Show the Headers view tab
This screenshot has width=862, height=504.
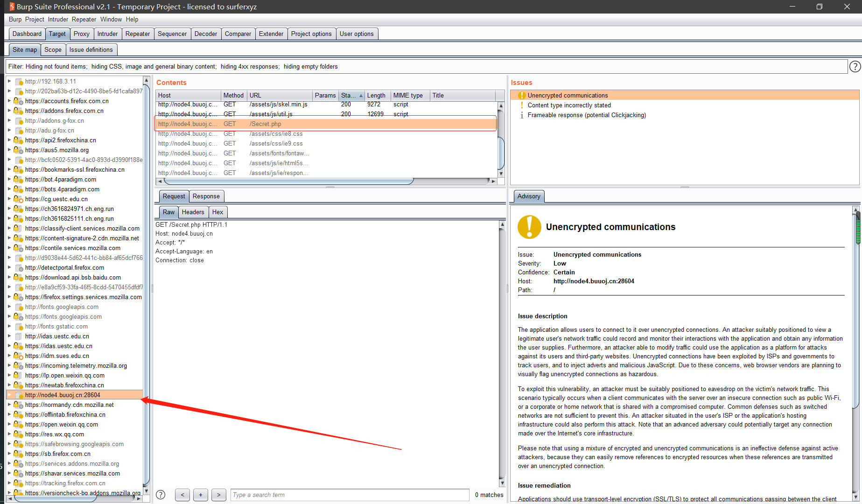click(193, 212)
